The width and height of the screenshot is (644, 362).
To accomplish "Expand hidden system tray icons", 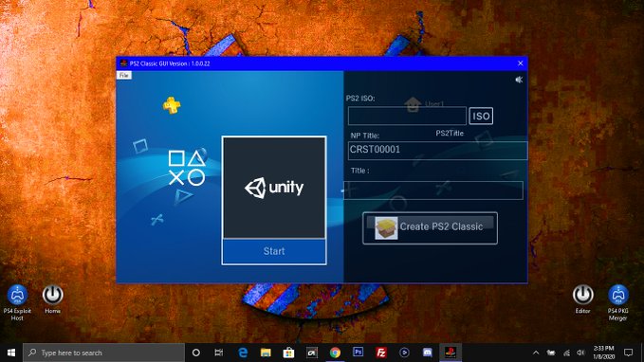I will tap(536, 353).
